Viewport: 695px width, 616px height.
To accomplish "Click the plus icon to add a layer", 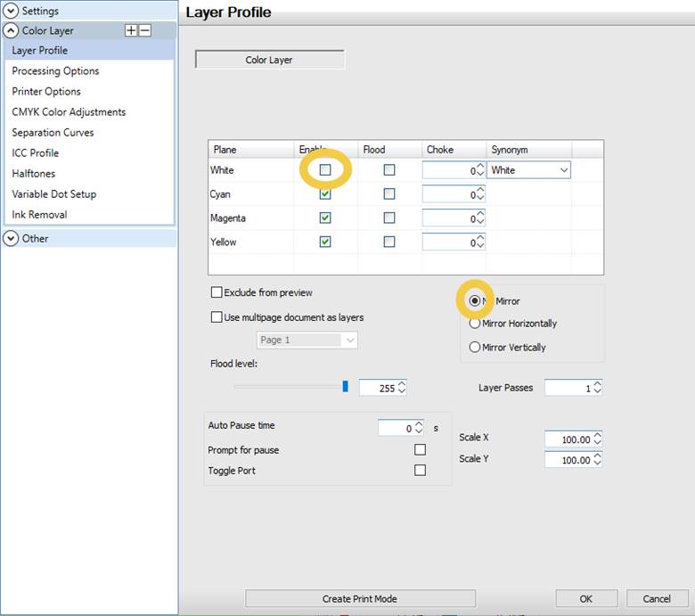I will click(132, 30).
